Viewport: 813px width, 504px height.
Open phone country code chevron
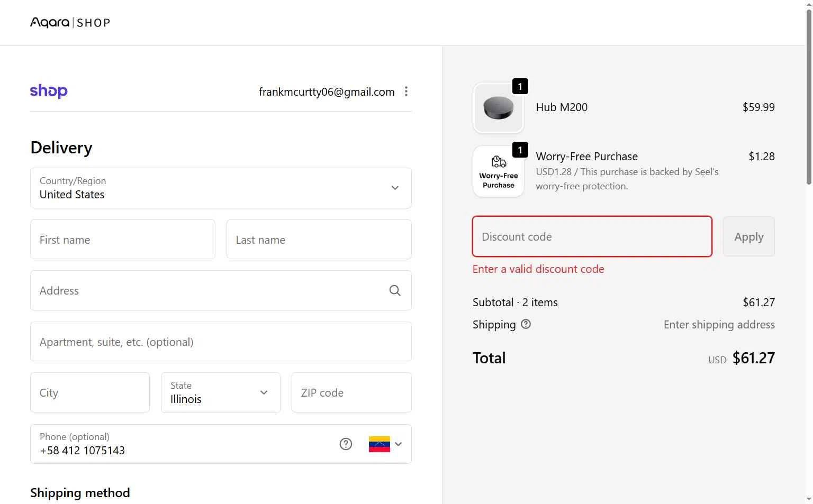[x=399, y=444]
